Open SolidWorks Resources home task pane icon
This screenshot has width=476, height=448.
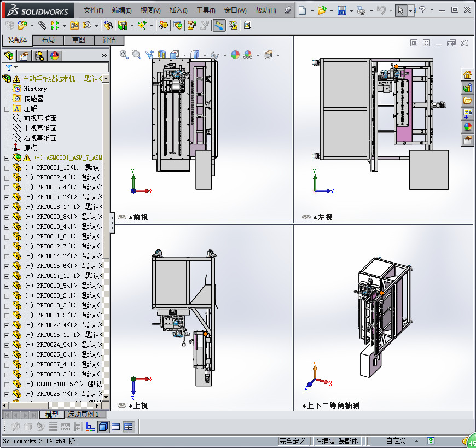(467, 74)
